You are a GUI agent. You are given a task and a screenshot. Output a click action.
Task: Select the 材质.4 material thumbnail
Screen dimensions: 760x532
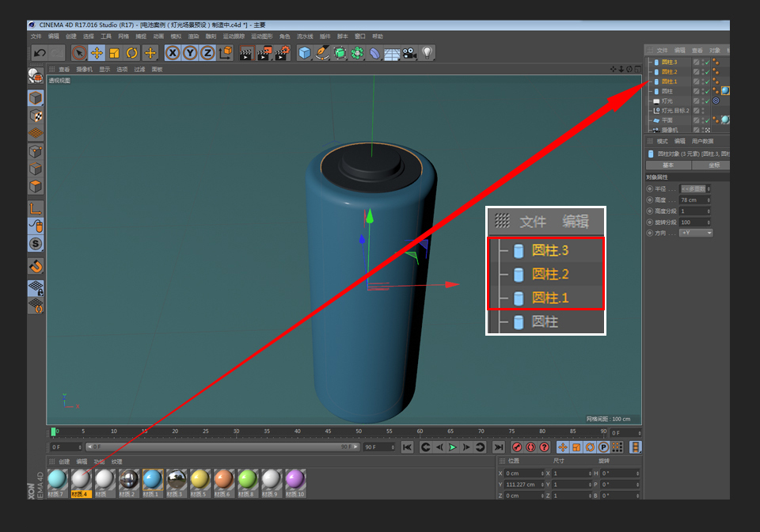tap(82, 479)
